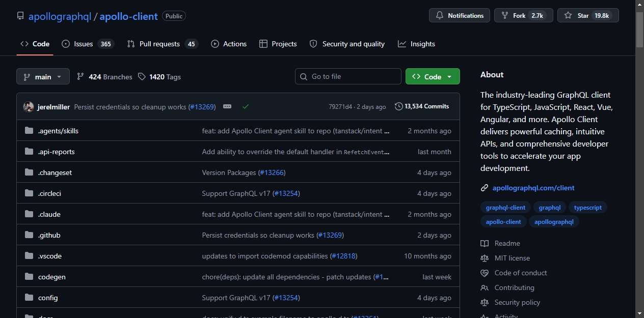Click the Notifications bell button

tap(460, 15)
